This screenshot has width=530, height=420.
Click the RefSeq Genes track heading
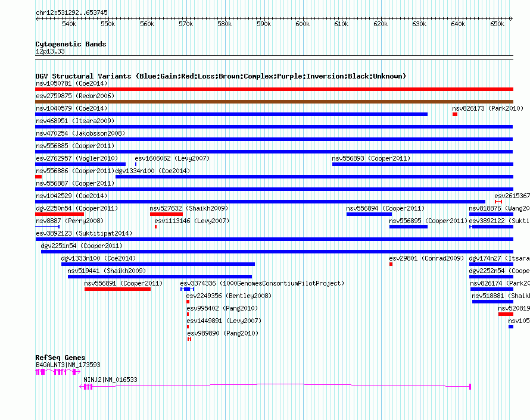coord(60,358)
